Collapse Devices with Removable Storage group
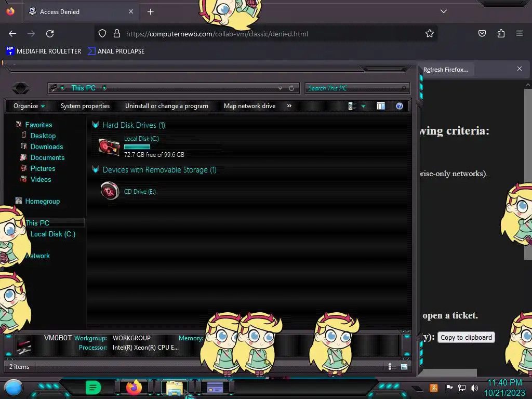The image size is (532, 399). [x=96, y=169]
